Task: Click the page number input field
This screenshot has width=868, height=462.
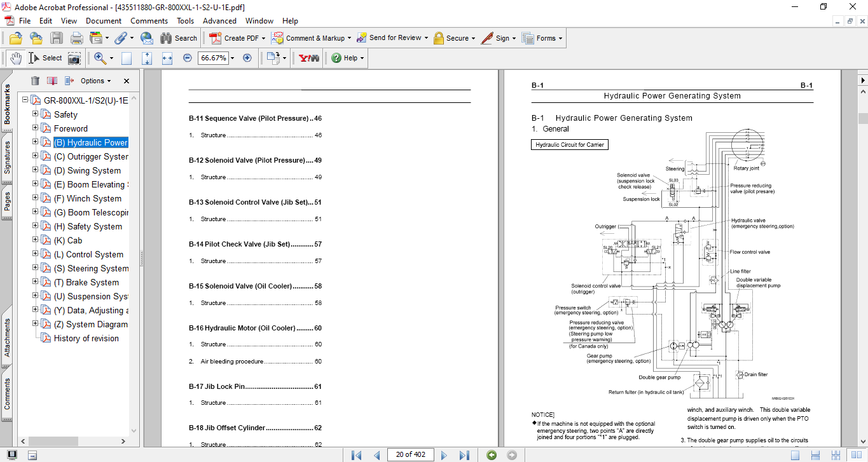Action: (410, 454)
